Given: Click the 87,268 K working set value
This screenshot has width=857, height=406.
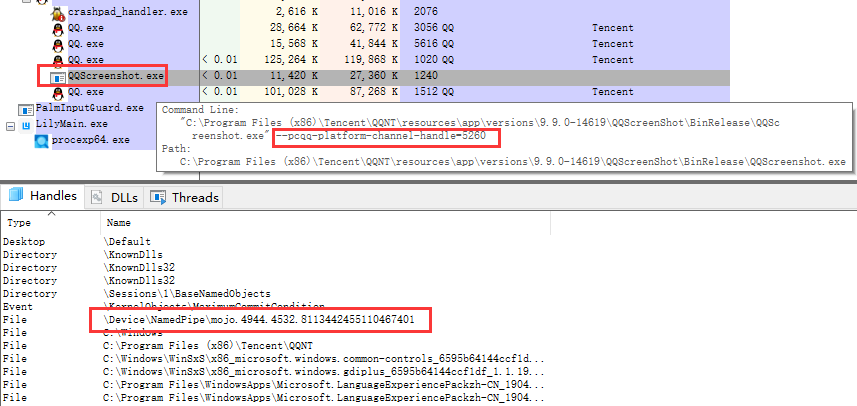Looking at the screenshot, I should [374, 92].
